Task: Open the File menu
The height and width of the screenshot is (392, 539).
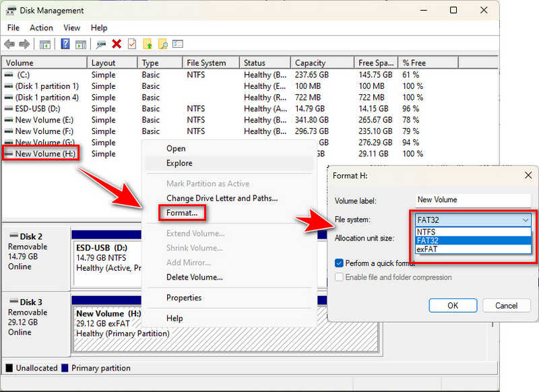Action: [13, 28]
